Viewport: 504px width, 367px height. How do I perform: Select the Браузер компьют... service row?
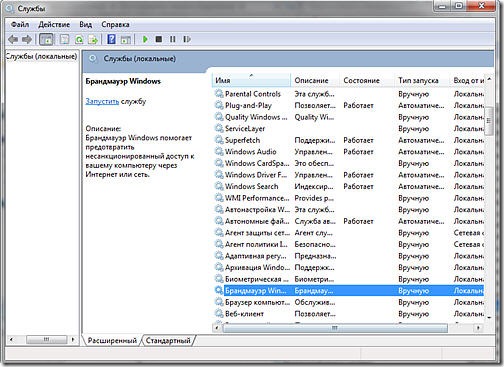349,302
